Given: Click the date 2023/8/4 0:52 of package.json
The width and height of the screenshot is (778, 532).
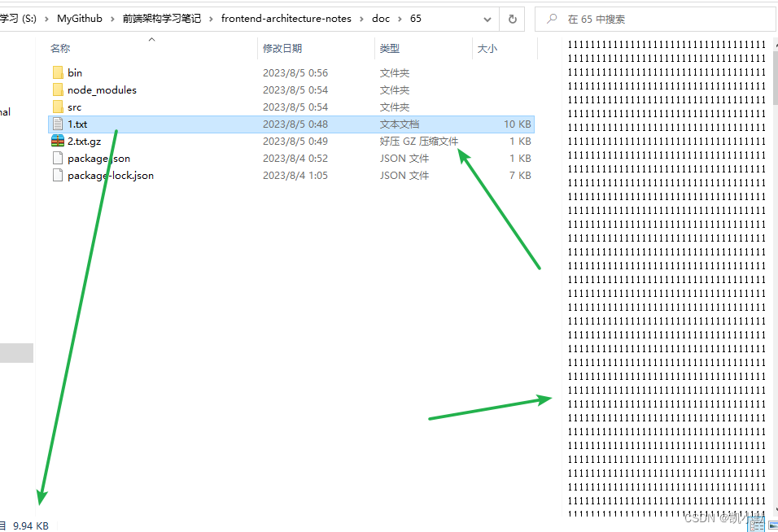Looking at the screenshot, I should point(295,158).
